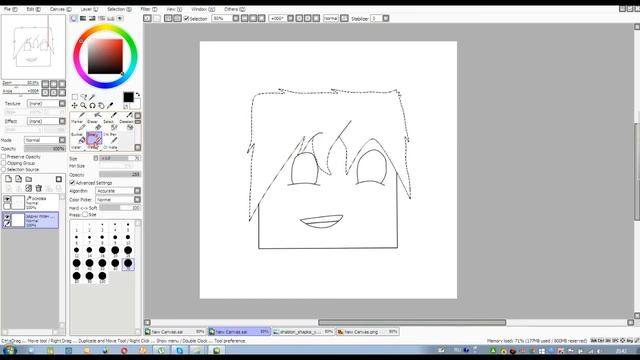Open the Selection menu

pos(119,9)
